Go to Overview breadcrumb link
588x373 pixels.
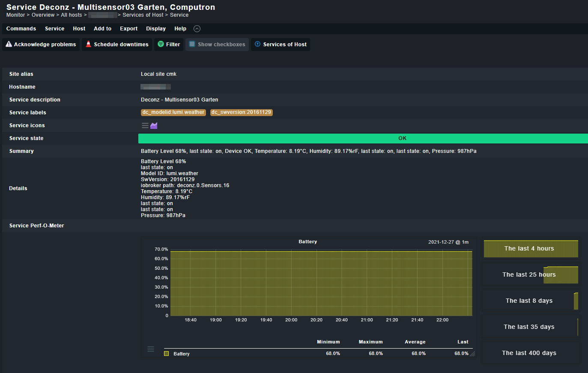coord(43,15)
